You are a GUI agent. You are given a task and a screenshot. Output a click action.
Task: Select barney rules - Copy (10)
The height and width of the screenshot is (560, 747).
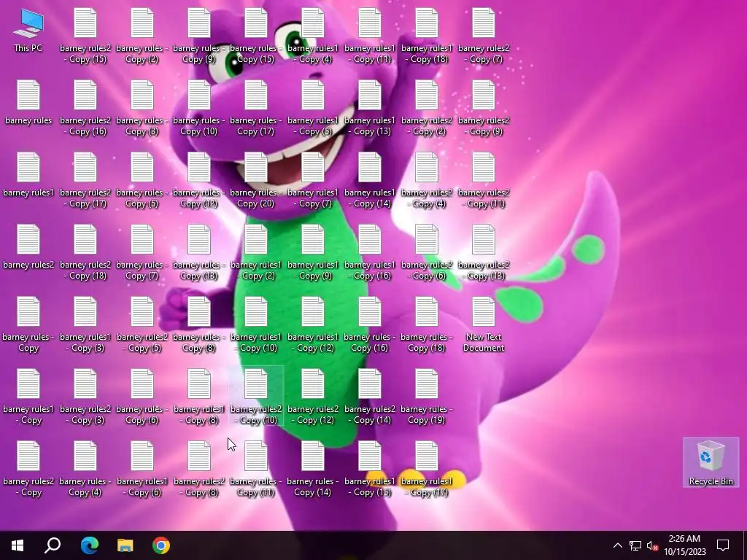[199, 109]
